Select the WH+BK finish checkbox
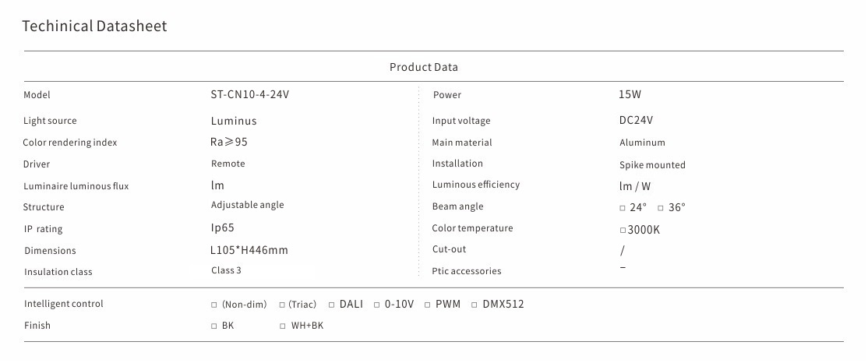The image size is (868, 363). 283,326
